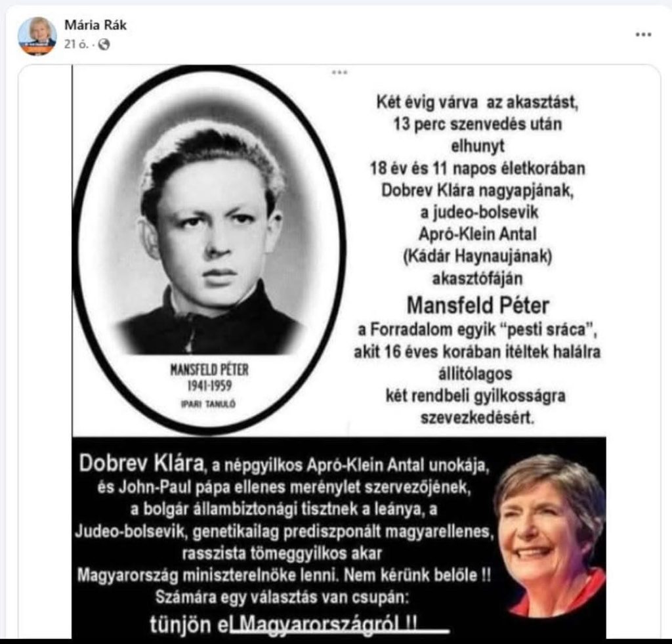This screenshot has height=644, width=672.
Task: Click the poster's round profile avatar
Action: coord(37,36)
